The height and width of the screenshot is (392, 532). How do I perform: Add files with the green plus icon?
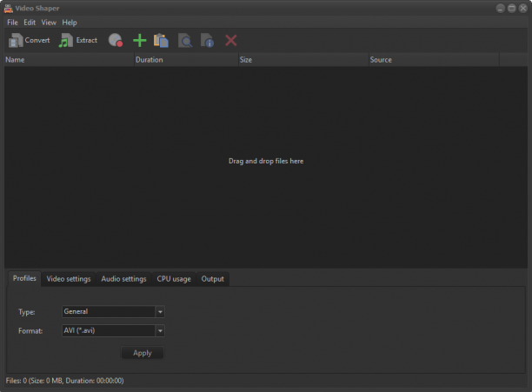139,40
